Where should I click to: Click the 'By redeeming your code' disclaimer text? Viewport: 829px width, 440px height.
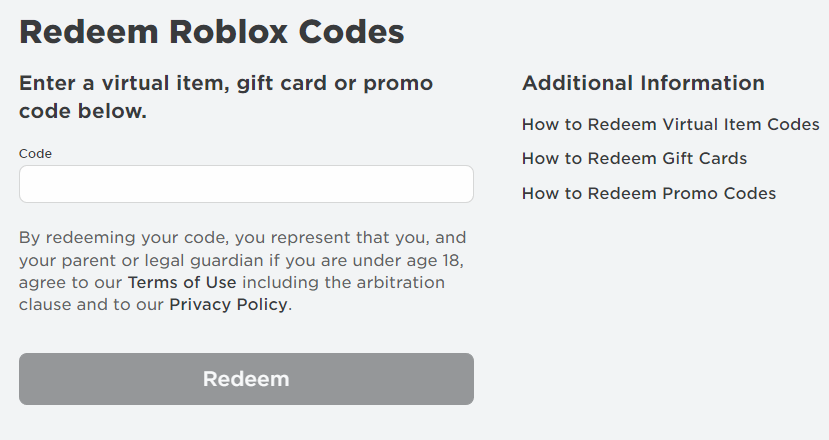tap(243, 271)
